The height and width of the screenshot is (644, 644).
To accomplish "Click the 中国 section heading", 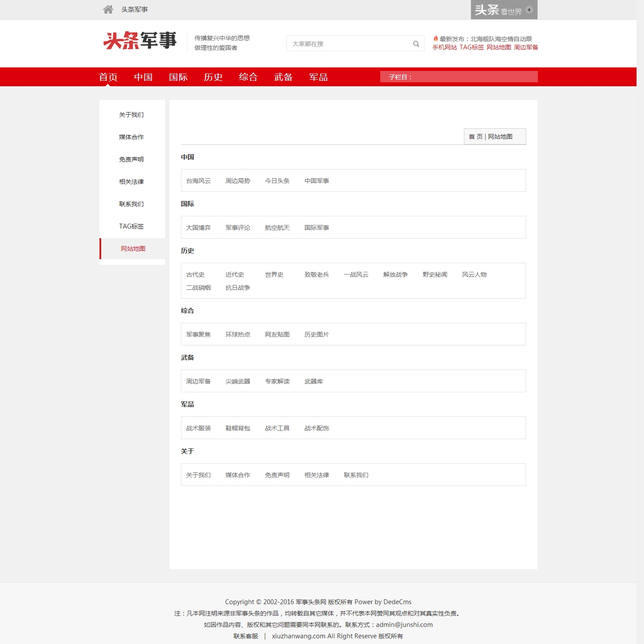I will 188,157.
